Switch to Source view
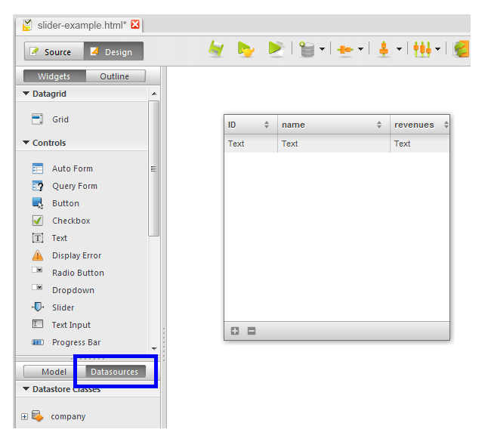The height and width of the screenshot is (448, 488). (x=54, y=51)
